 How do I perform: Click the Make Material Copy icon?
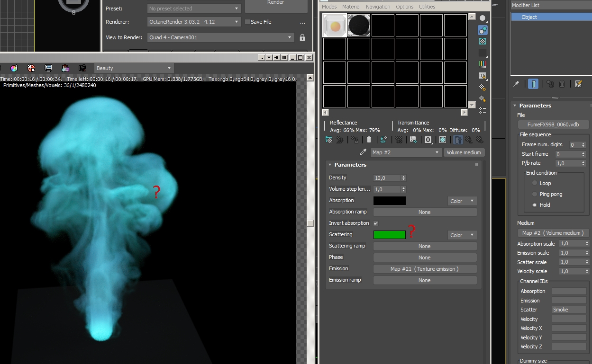[x=384, y=140]
